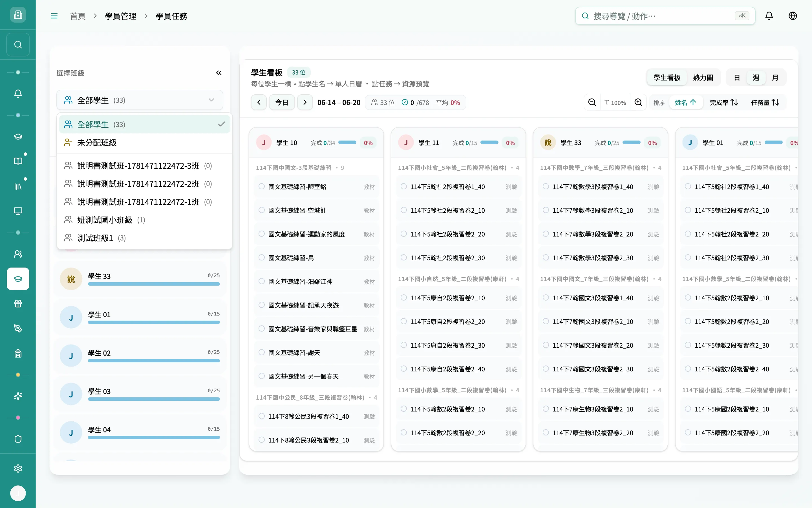This screenshot has width=812, height=508.
Task: Check the 國文基礎練習-空城計 task circle
Action: point(261,210)
